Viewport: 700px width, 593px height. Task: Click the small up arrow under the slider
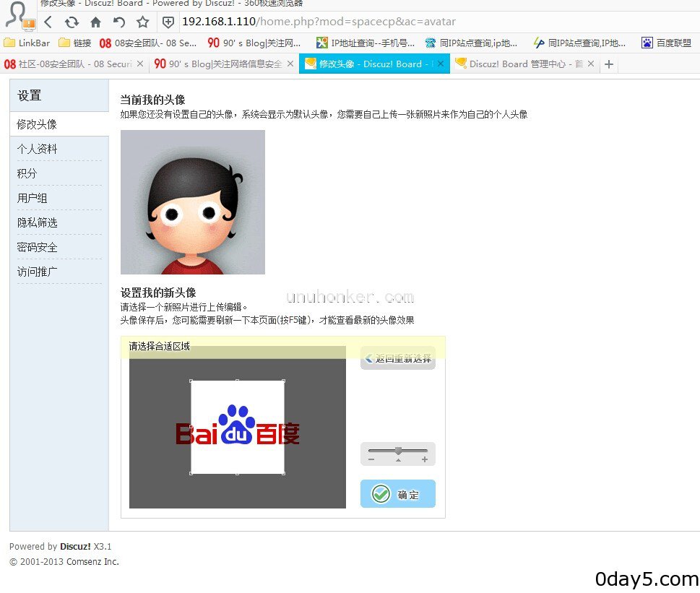point(397,460)
